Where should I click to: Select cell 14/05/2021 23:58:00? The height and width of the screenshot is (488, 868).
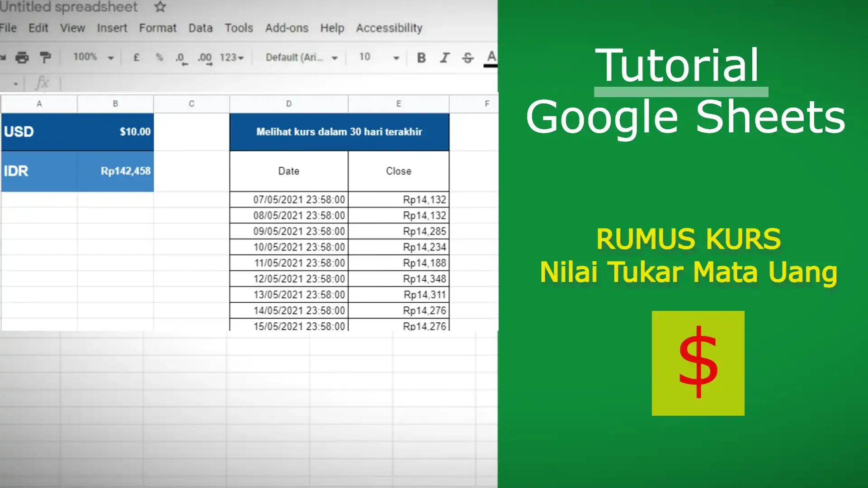tap(289, 310)
